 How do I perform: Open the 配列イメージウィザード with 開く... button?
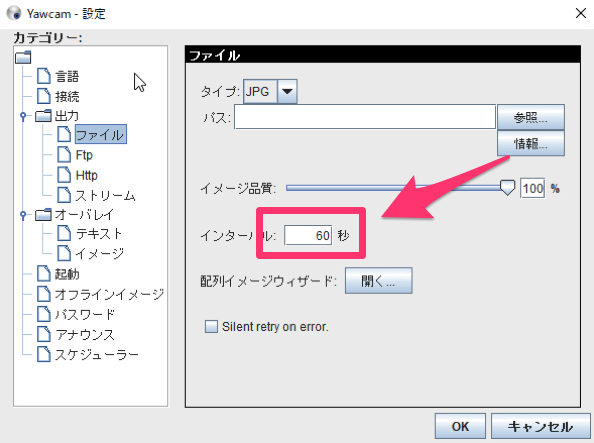pyautogui.click(x=378, y=281)
